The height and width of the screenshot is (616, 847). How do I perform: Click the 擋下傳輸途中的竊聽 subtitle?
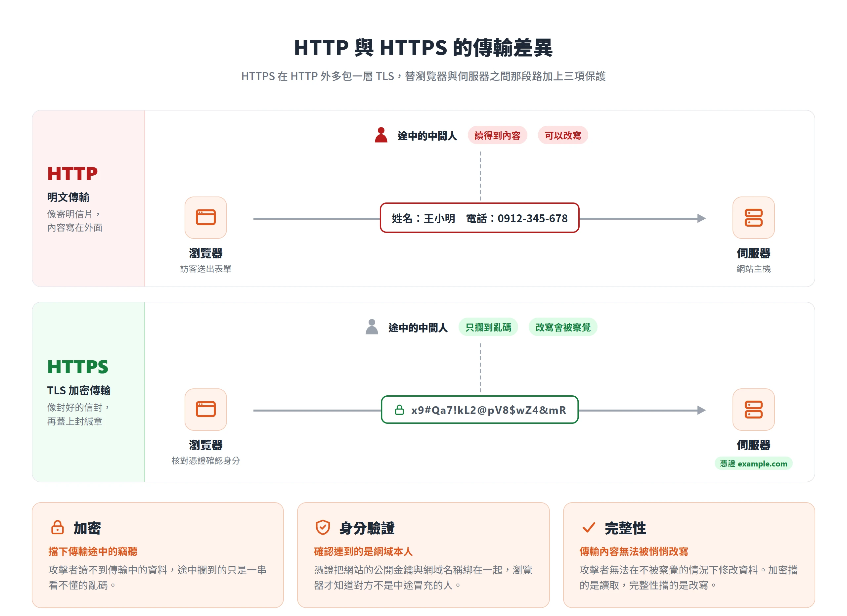click(x=93, y=551)
